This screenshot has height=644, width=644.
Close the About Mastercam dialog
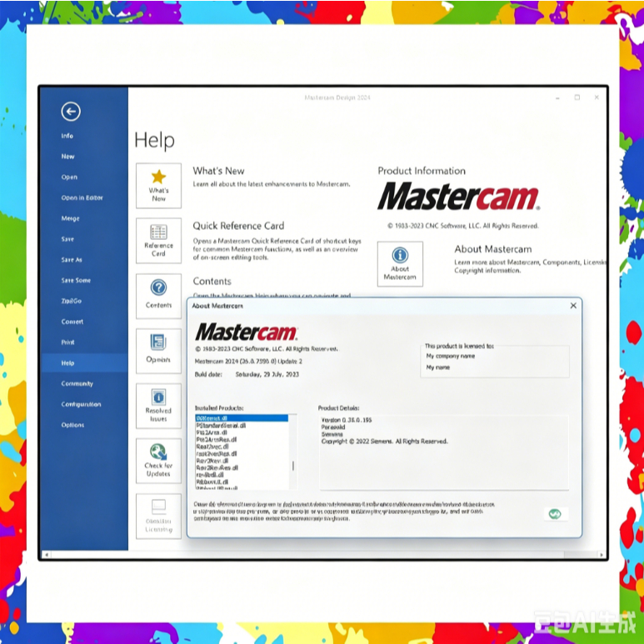tap(573, 306)
